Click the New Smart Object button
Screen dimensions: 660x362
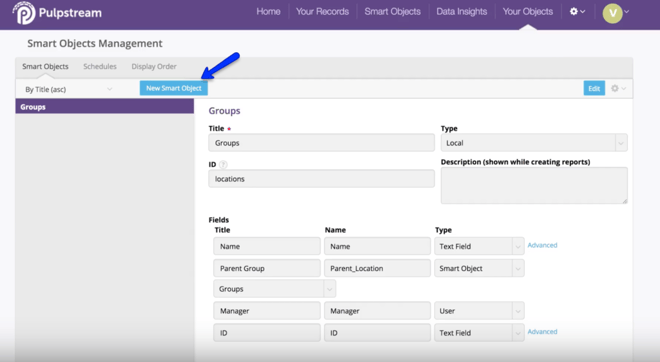[174, 88]
